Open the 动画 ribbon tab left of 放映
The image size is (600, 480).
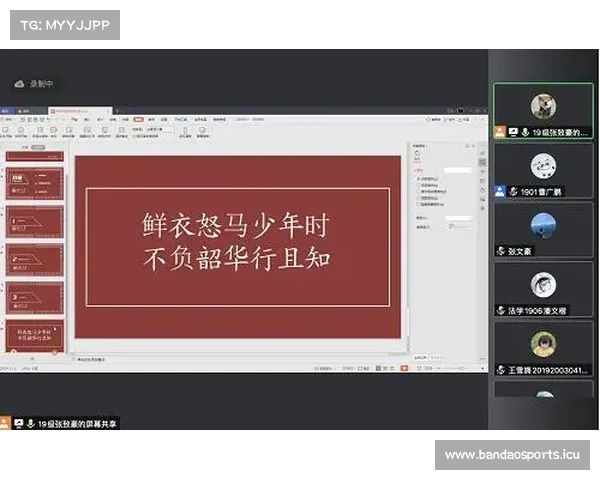tap(125, 119)
